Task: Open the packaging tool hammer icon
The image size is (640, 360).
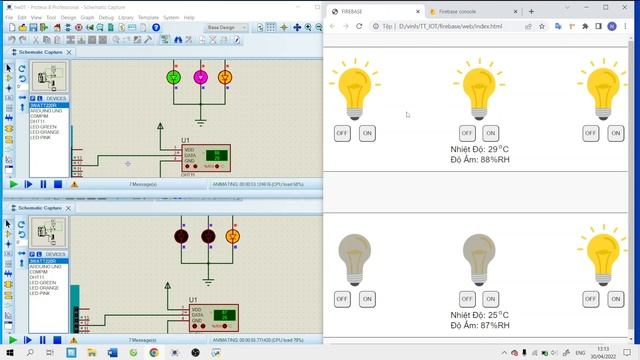Action: tap(148, 40)
